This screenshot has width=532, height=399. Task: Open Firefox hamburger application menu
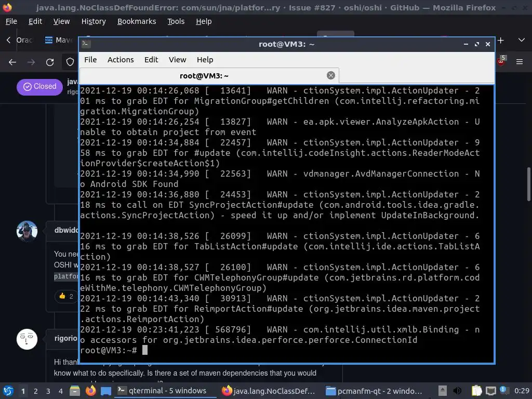(520, 62)
